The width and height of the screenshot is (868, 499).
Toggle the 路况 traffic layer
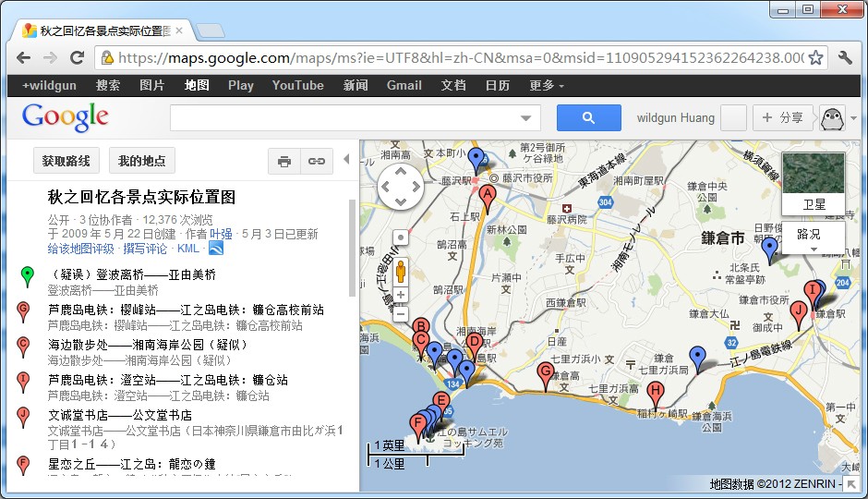(814, 238)
